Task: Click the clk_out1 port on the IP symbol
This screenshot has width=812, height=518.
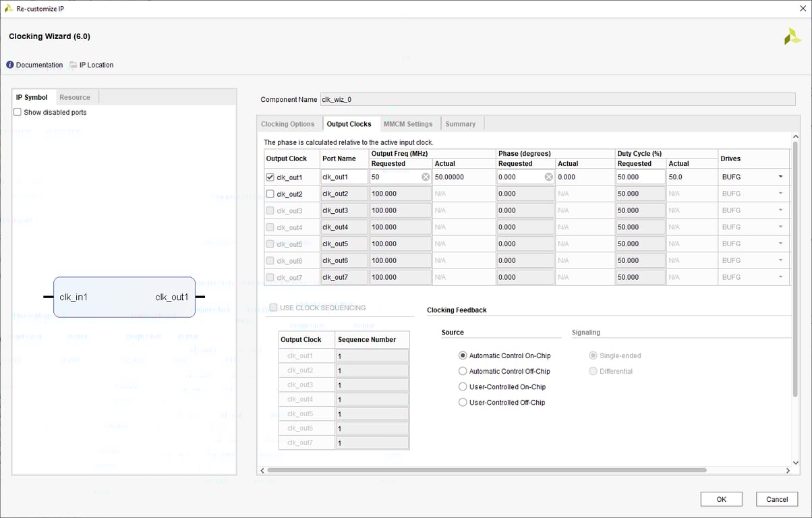Action: click(172, 297)
